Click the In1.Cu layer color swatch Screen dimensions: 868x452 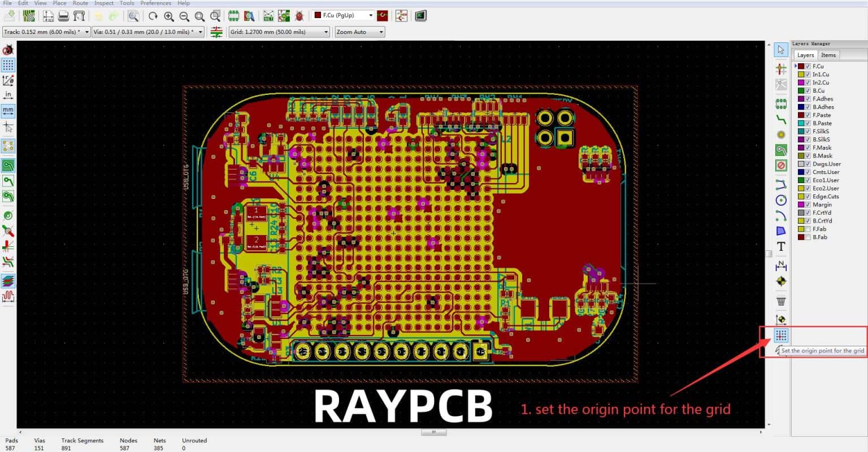coord(800,74)
